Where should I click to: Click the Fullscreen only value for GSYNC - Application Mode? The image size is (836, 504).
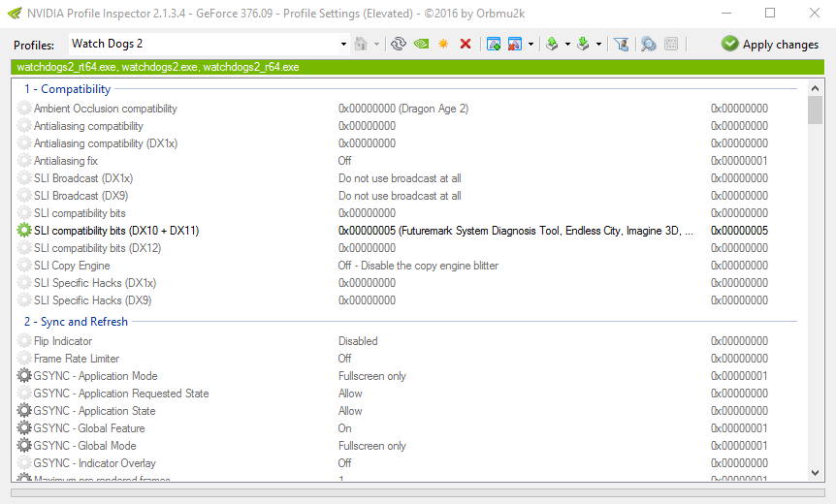pyautogui.click(x=372, y=376)
